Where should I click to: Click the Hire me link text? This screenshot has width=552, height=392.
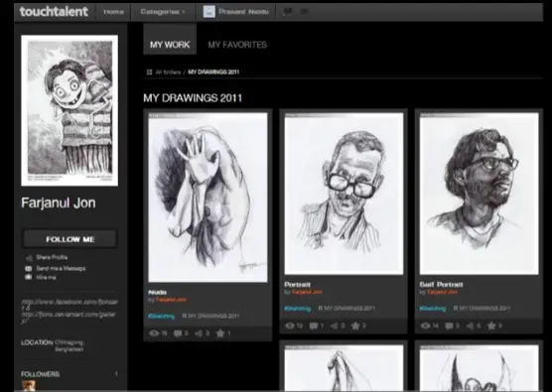(x=46, y=277)
